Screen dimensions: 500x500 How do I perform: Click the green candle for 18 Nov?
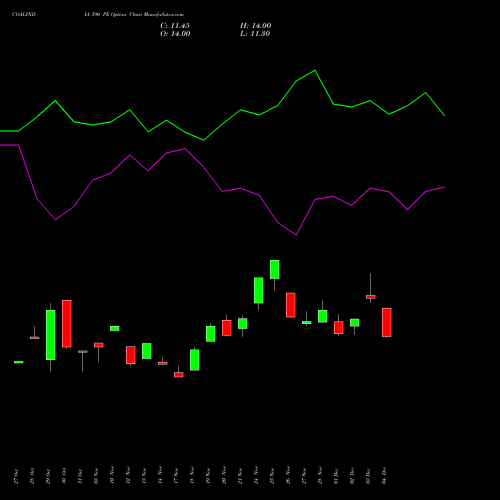point(195,360)
